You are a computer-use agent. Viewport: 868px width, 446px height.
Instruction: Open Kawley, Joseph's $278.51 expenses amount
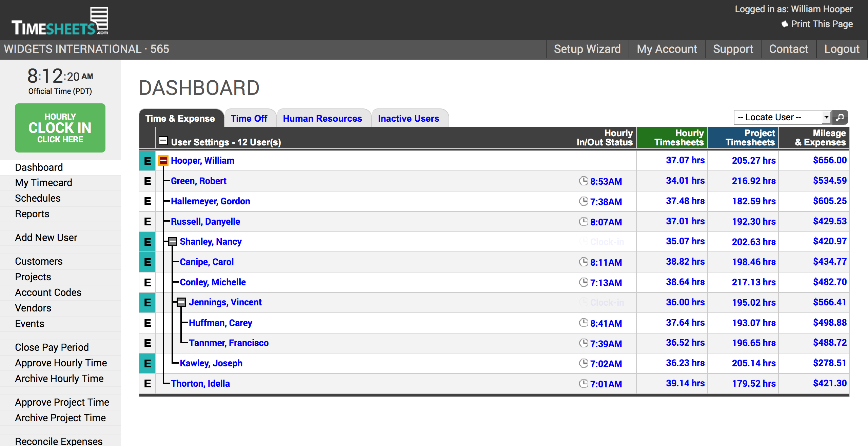pyautogui.click(x=829, y=363)
